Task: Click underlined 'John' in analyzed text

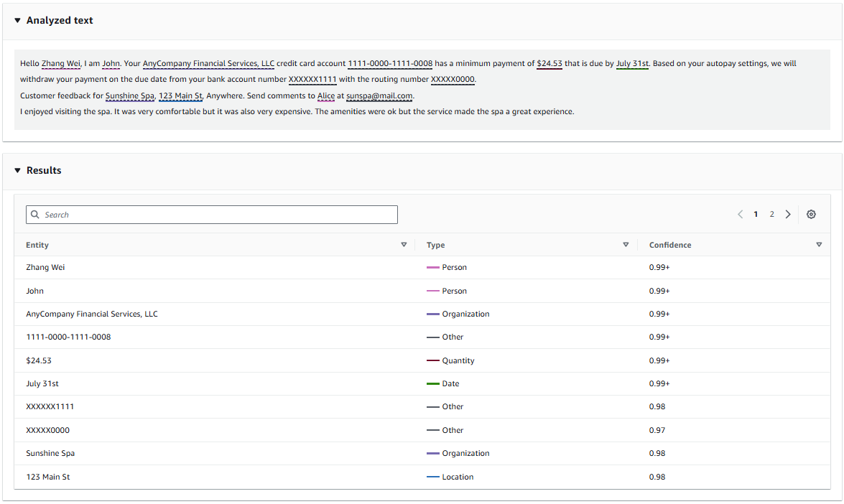Action: [x=111, y=63]
